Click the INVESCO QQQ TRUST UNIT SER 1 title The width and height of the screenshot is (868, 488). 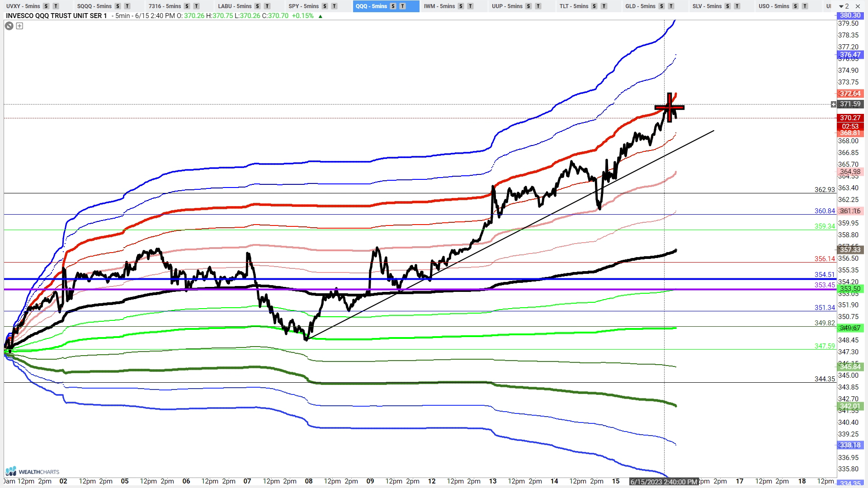[57, 16]
